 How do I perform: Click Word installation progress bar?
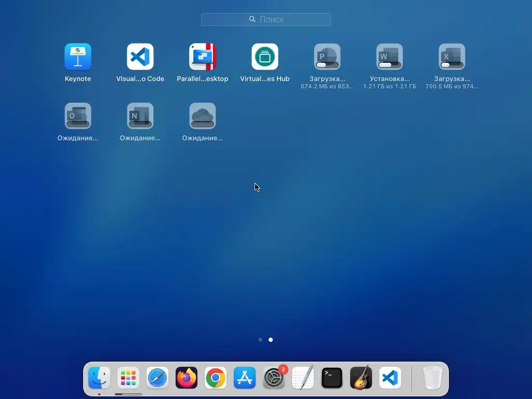(390, 65)
